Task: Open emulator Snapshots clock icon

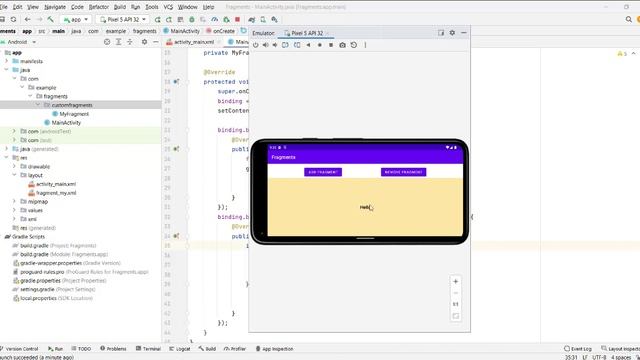Action: click(x=354, y=45)
